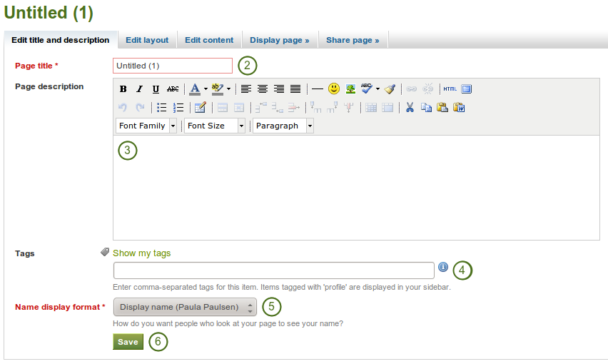Open the Font Family dropdown

pos(148,126)
